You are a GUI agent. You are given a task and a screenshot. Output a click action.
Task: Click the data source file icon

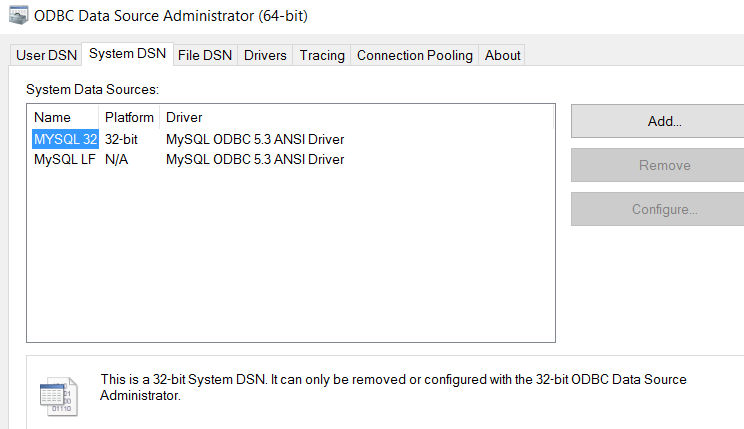pyautogui.click(x=58, y=397)
